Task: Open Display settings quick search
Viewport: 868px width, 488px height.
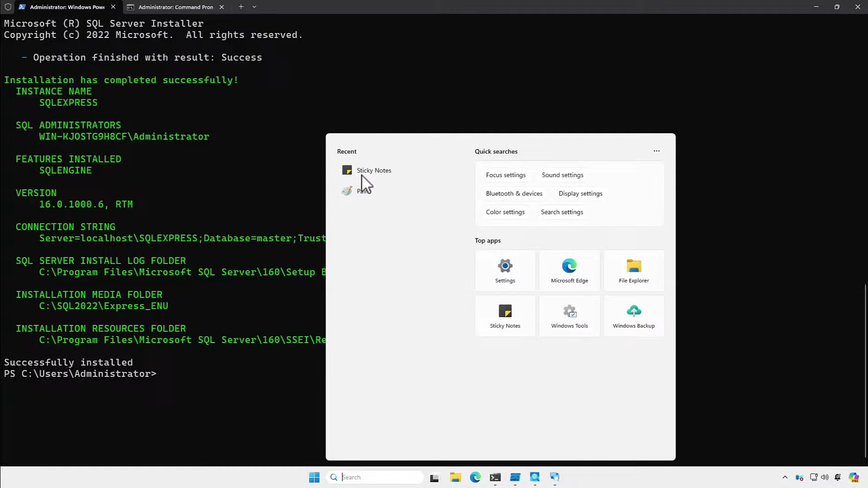Action: coord(580,193)
